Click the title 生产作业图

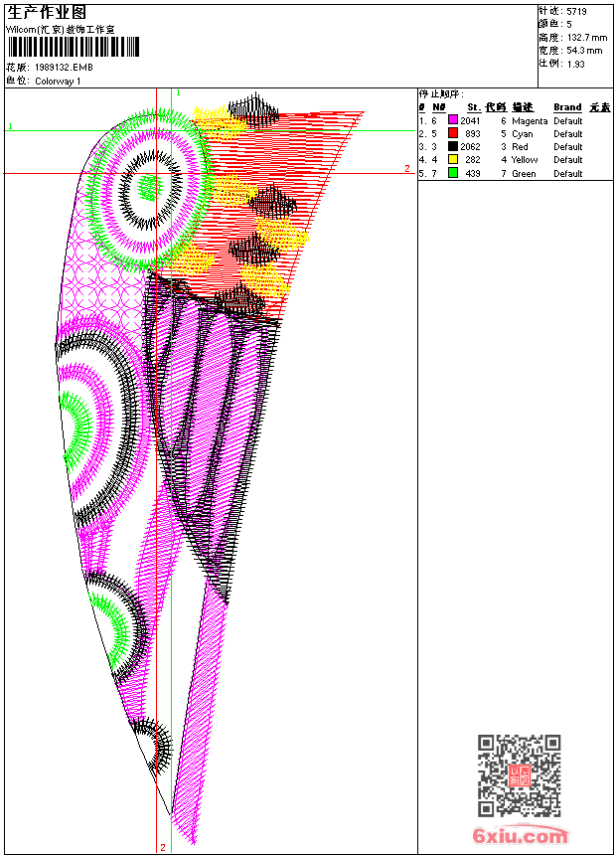coord(47,13)
